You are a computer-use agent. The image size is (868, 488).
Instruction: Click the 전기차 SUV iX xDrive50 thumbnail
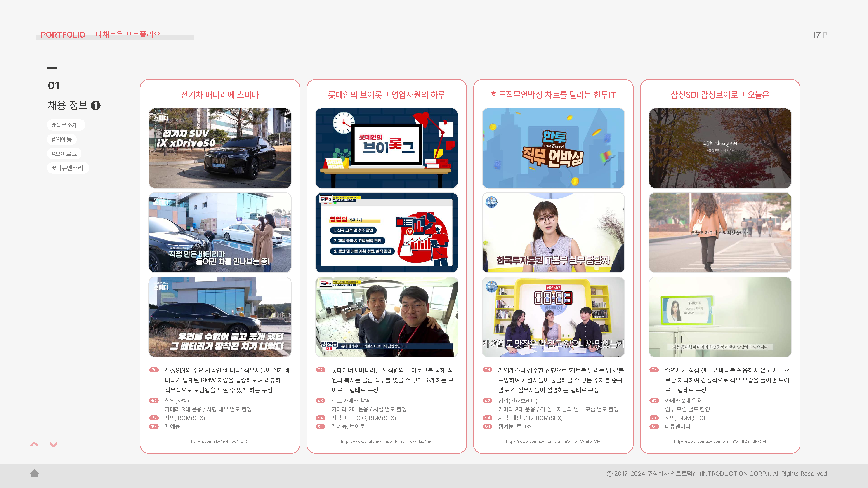click(220, 148)
